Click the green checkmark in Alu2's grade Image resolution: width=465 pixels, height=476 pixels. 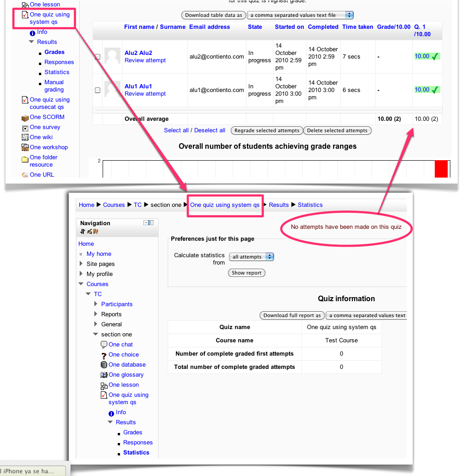click(435, 56)
